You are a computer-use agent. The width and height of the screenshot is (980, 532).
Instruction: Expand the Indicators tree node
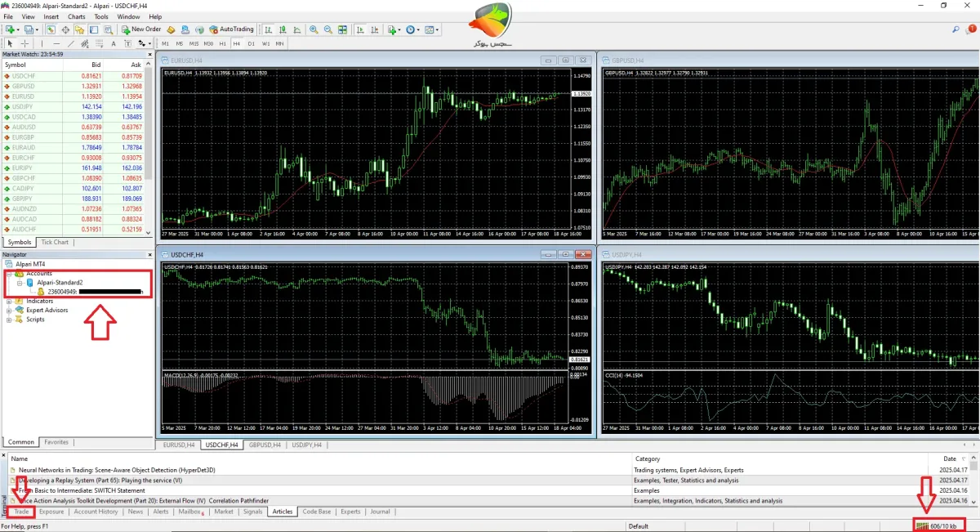tap(9, 301)
